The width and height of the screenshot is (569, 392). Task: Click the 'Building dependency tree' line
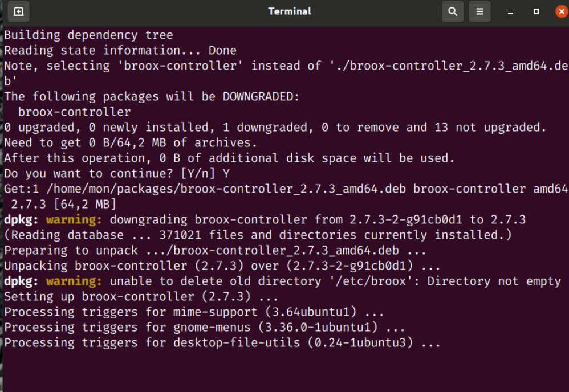(88, 35)
